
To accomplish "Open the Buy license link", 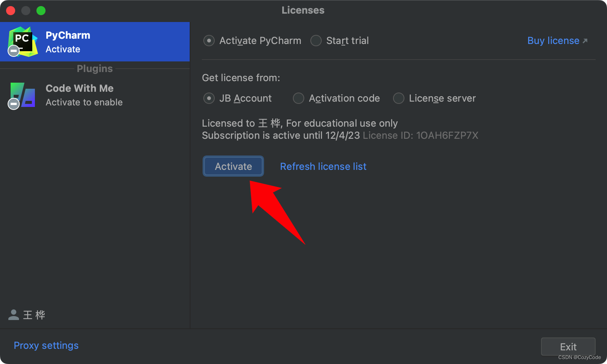I will pyautogui.click(x=557, y=41).
